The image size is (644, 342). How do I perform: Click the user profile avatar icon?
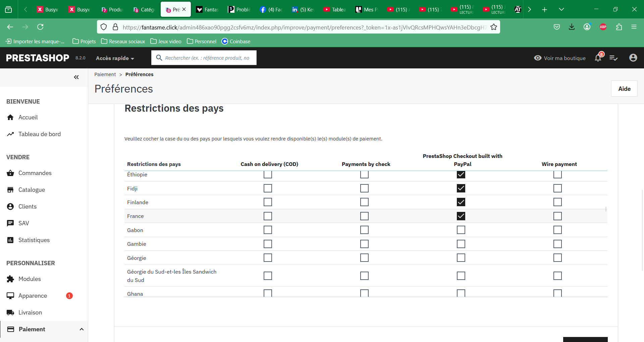[633, 58]
